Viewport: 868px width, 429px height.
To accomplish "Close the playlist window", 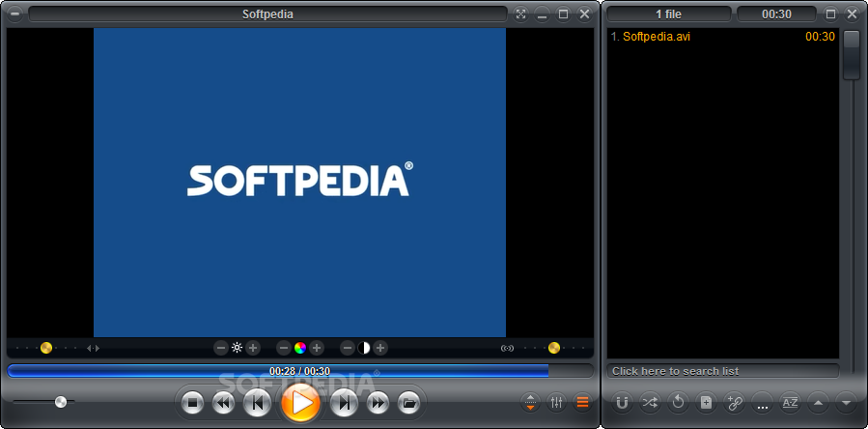I will pos(852,14).
